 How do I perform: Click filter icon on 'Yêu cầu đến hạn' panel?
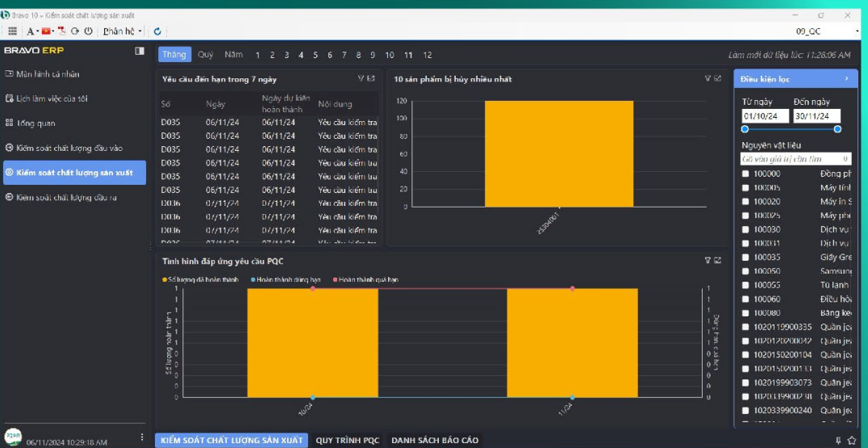pos(361,78)
